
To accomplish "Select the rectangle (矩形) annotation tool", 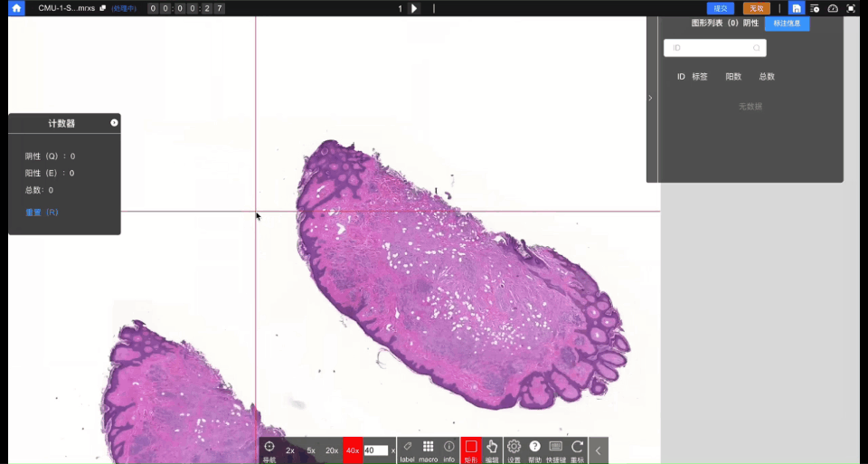I will coord(470,450).
